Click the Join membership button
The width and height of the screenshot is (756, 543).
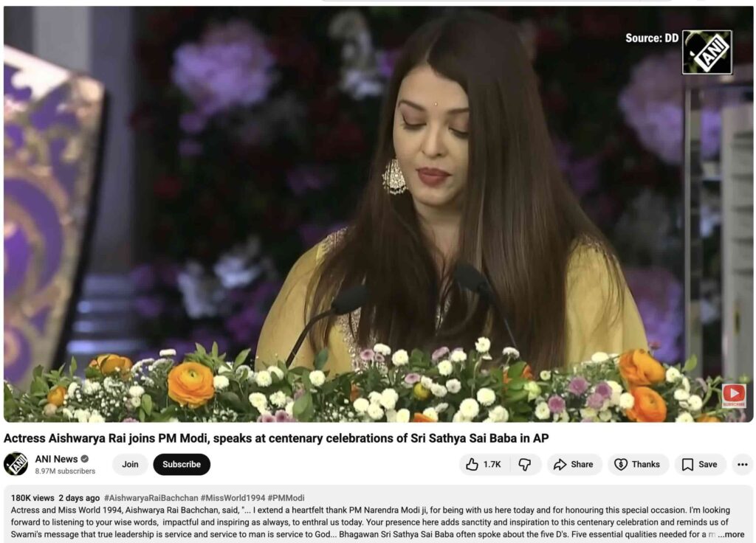tap(130, 464)
